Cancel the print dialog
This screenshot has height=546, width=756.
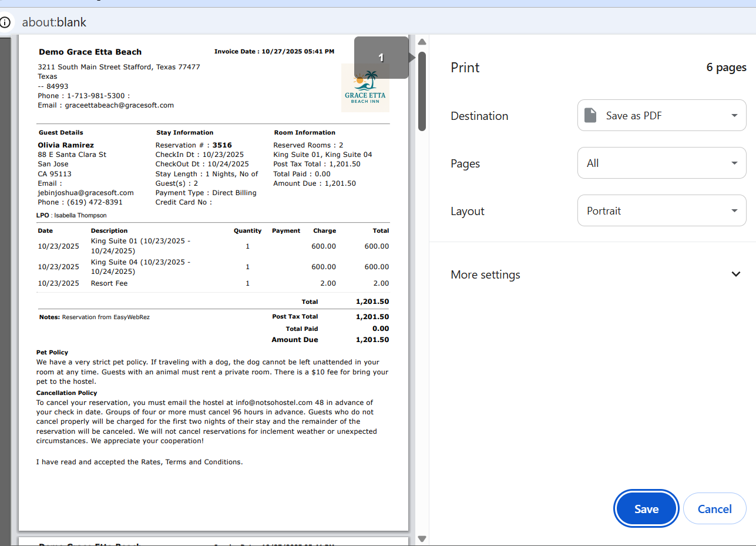715,509
